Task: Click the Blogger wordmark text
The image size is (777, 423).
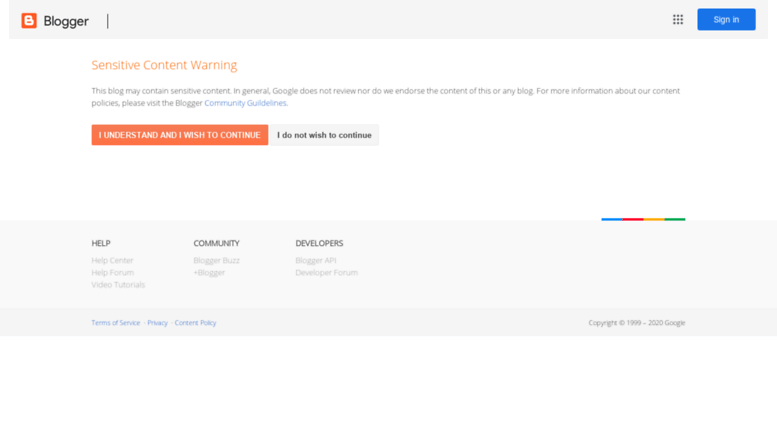Action: tap(66, 21)
